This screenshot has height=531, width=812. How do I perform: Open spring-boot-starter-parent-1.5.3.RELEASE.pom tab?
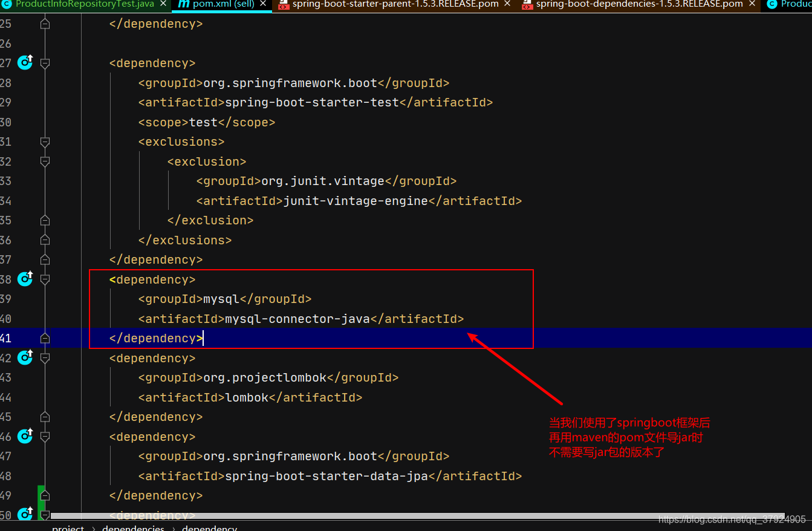[x=395, y=4]
